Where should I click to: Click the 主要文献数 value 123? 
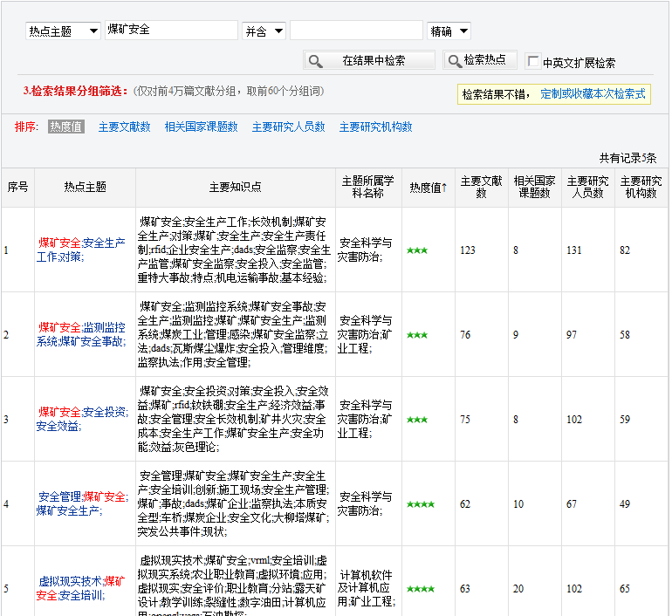[x=468, y=250]
